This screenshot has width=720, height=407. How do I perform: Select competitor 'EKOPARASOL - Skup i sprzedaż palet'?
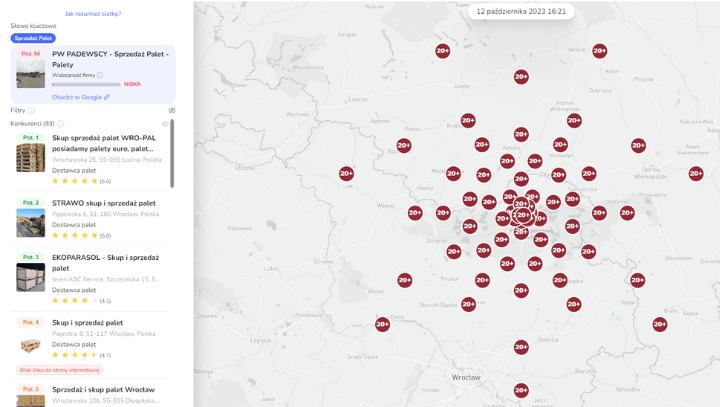tap(106, 263)
